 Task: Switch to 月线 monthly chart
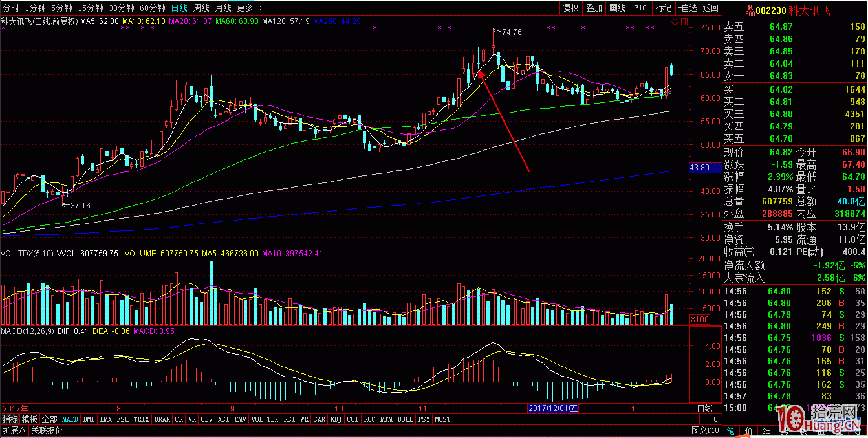click(223, 8)
